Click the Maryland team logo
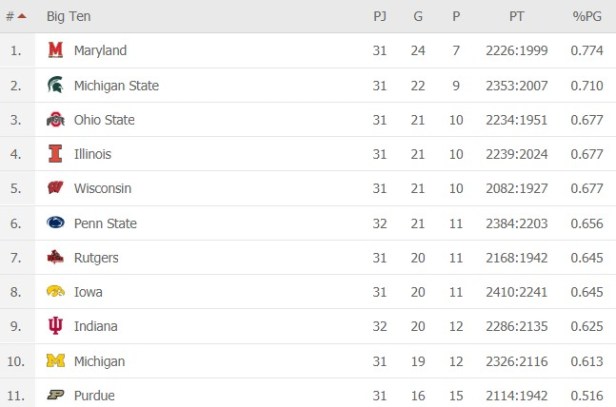 coord(55,51)
